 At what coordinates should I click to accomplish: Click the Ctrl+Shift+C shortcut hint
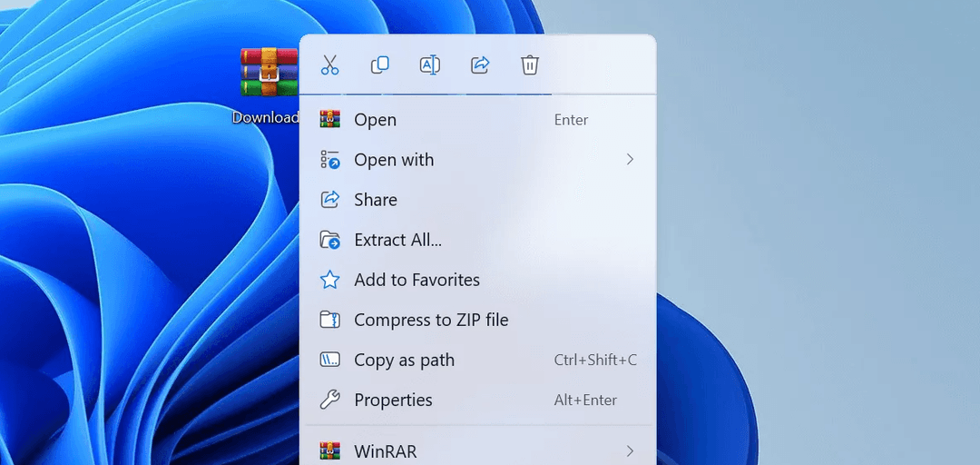[595, 360]
